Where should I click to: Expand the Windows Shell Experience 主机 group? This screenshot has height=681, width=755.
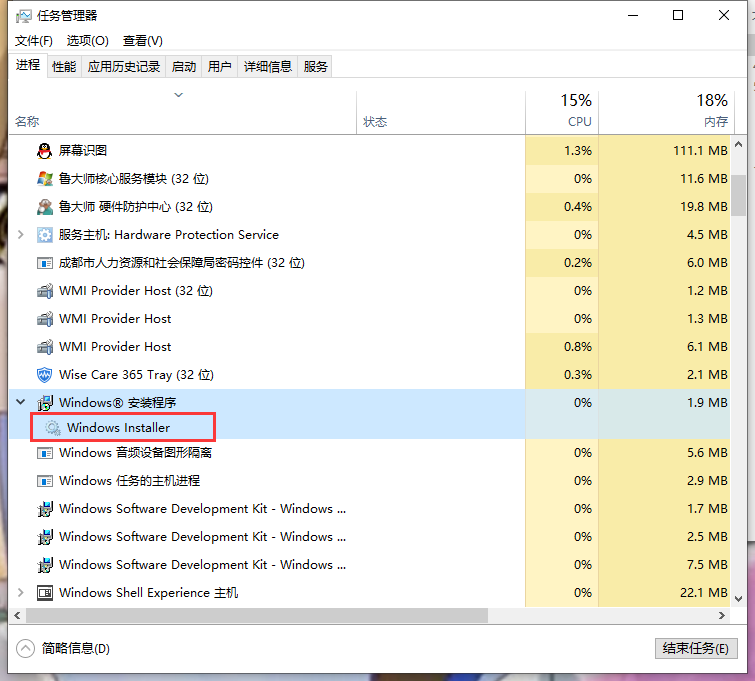click(20, 592)
